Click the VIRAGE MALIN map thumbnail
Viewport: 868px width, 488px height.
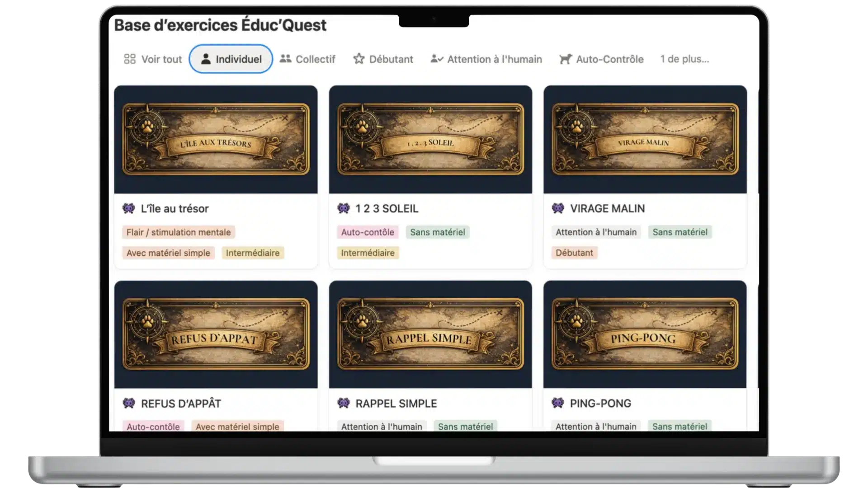click(x=645, y=139)
